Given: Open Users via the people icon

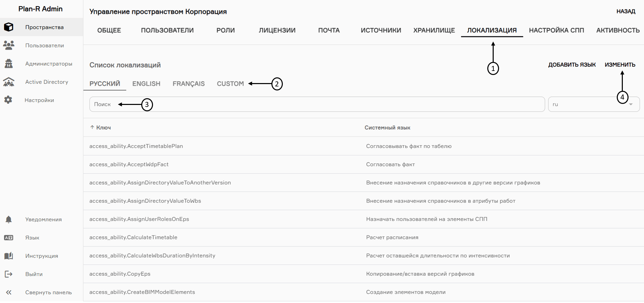Looking at the screenshot, I should [9, 45].
